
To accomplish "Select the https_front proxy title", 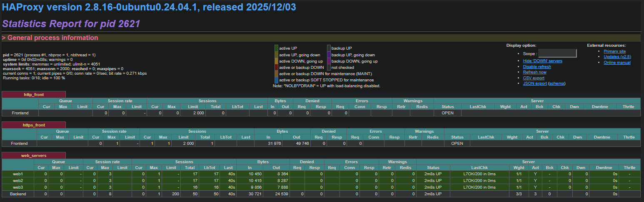I will pos(34,125).
